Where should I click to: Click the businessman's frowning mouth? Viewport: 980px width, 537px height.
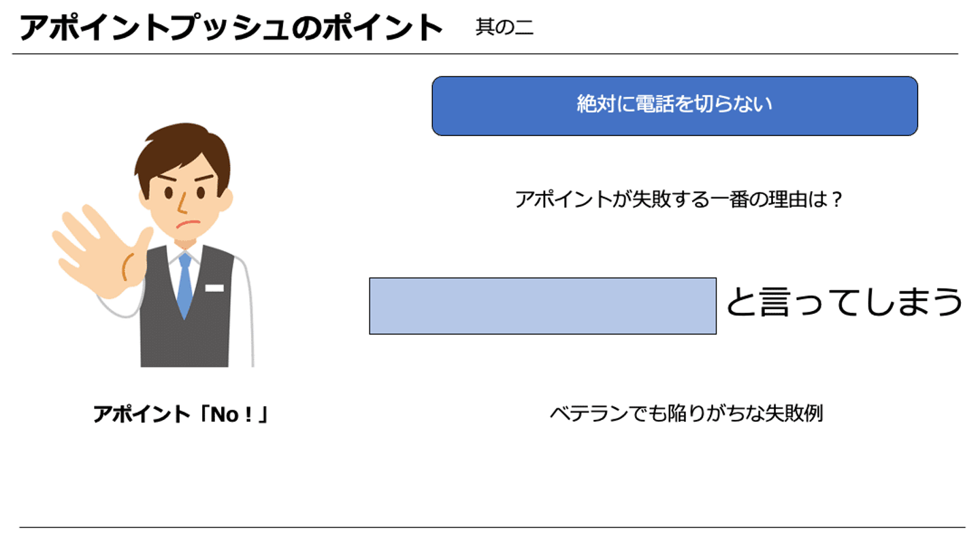pyautogui.click(x=187, y=224)
